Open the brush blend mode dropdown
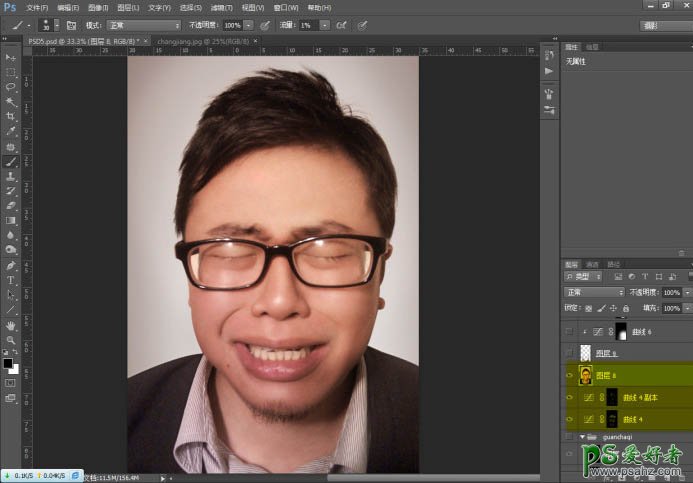This screenshot has height=483, width=693. click(144, 24)
